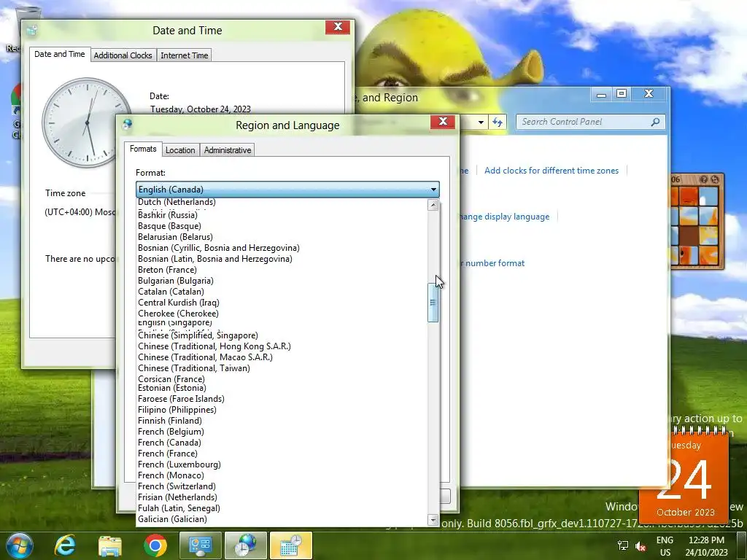Select Dutch (Netherlands) format
Viewport: 747px width, 560px height.
[x=177, y=202]
